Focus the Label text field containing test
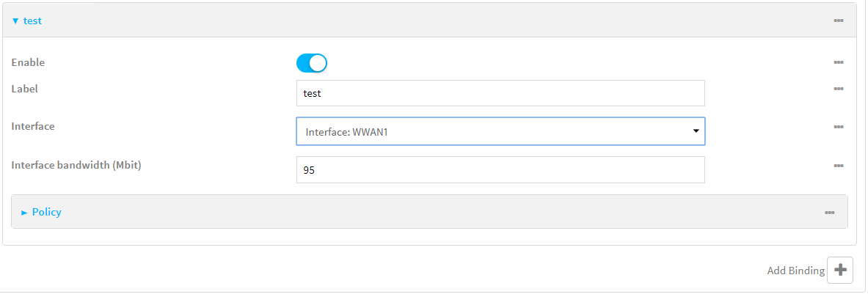This screenshot has width=868, height=294. click(500, 93)
